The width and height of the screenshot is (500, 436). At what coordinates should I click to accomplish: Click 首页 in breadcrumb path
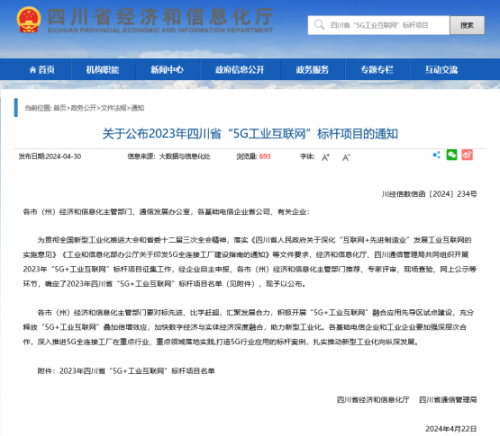click(60, 108)
